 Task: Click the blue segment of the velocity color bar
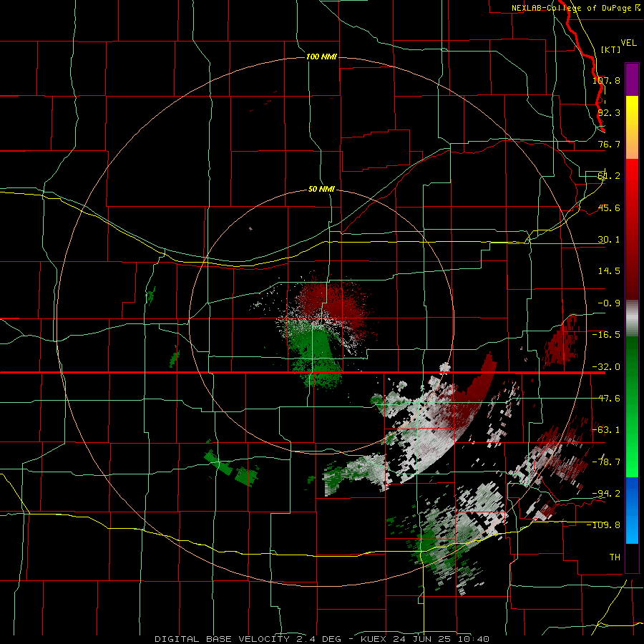click(632, 510)
